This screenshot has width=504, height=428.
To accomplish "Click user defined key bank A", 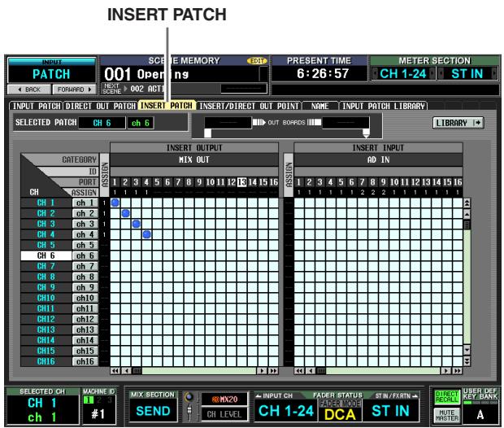I will 480,414.
